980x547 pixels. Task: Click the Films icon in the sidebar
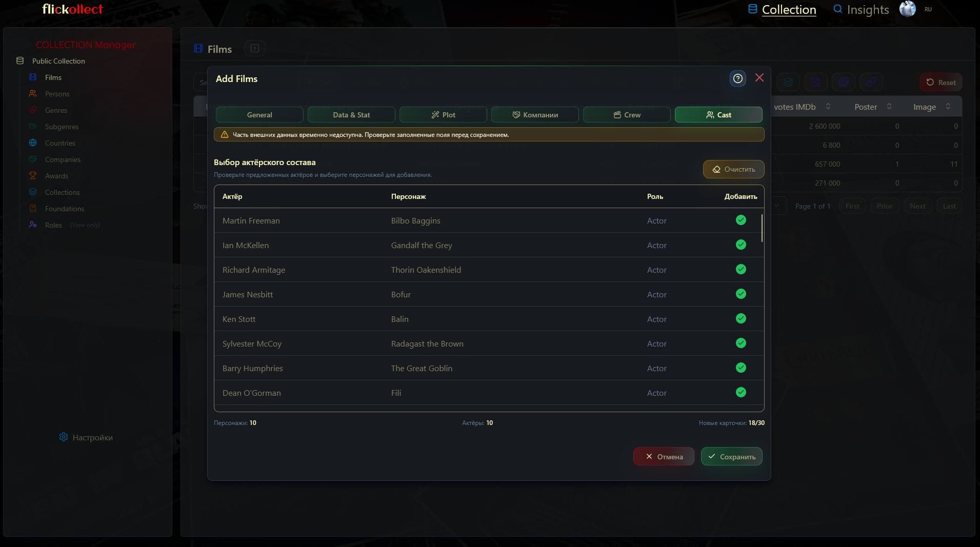click(33, 77)
